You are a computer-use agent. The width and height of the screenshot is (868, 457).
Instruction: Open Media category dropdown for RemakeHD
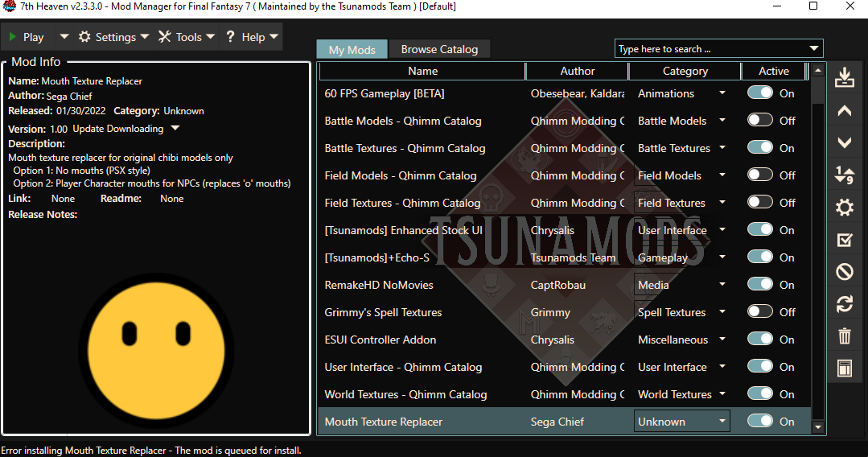coord(722,285)
